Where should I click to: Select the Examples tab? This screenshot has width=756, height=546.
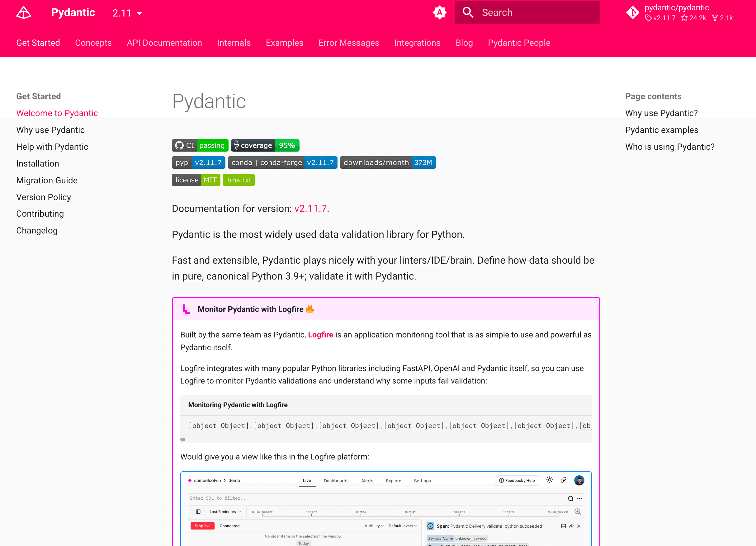click(284, 43)
